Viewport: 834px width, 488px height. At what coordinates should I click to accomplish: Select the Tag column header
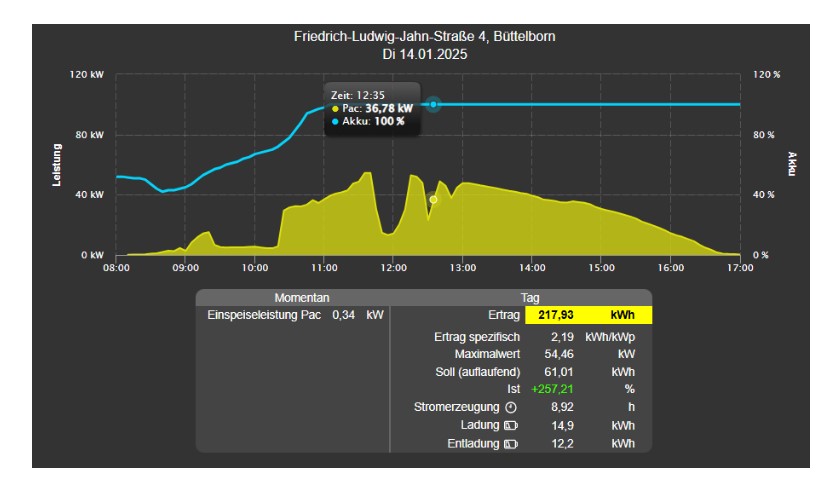coord(530,298)
